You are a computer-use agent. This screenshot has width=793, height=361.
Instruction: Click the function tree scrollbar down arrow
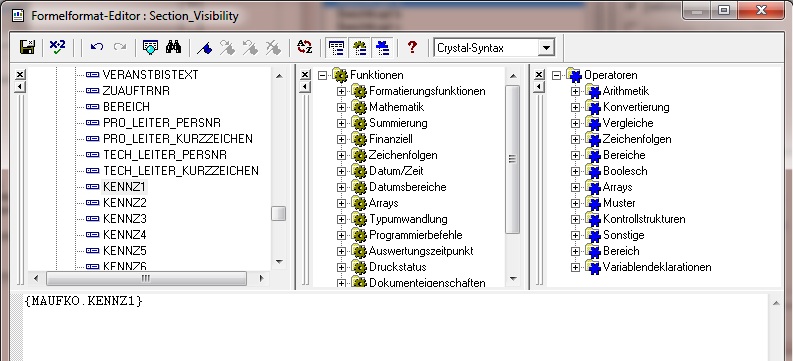coord(513,278)
